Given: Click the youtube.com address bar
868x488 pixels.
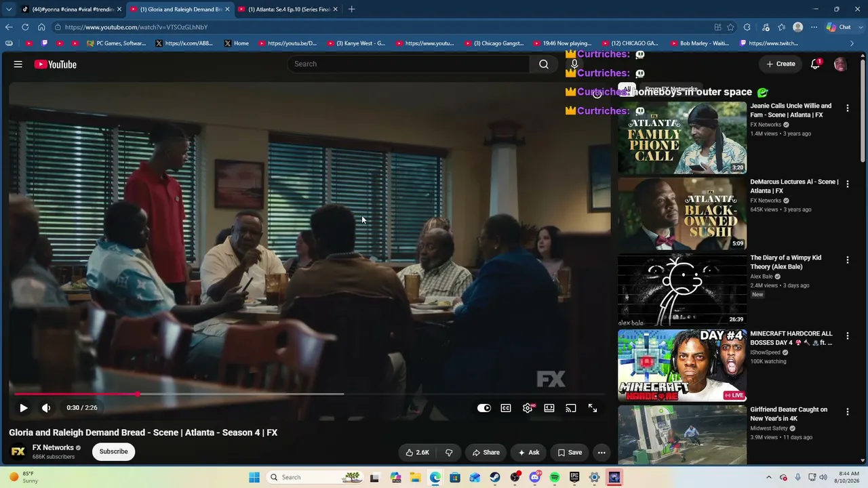Looking at the screenshot, I should (x=380, y=27).
